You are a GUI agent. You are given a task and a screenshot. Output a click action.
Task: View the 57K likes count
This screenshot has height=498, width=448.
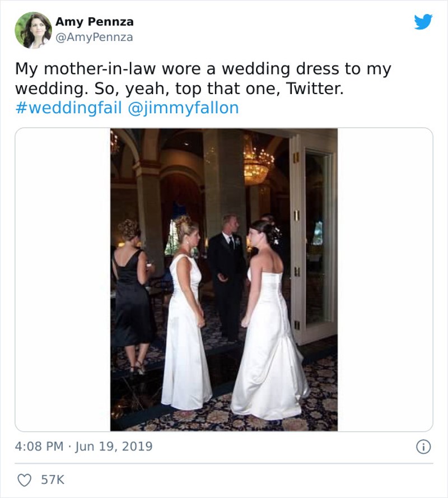point(53,480)
